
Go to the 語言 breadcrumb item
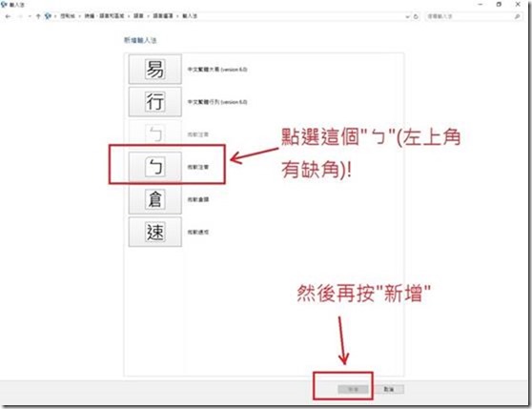[x=138, y=16]
